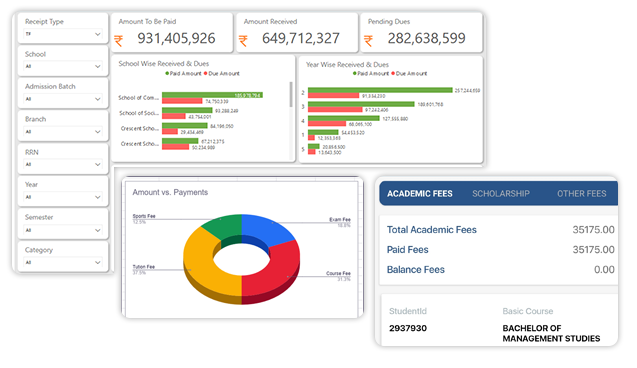Click Paid Amount legend dot in School Wise chart

[167, 74]
